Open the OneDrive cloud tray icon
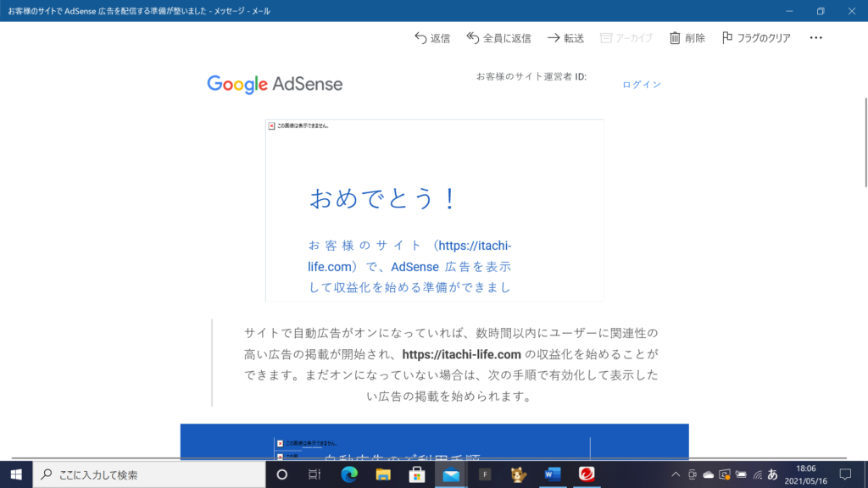This screenshot has width=868, height=488. click(x=708, y=474)
